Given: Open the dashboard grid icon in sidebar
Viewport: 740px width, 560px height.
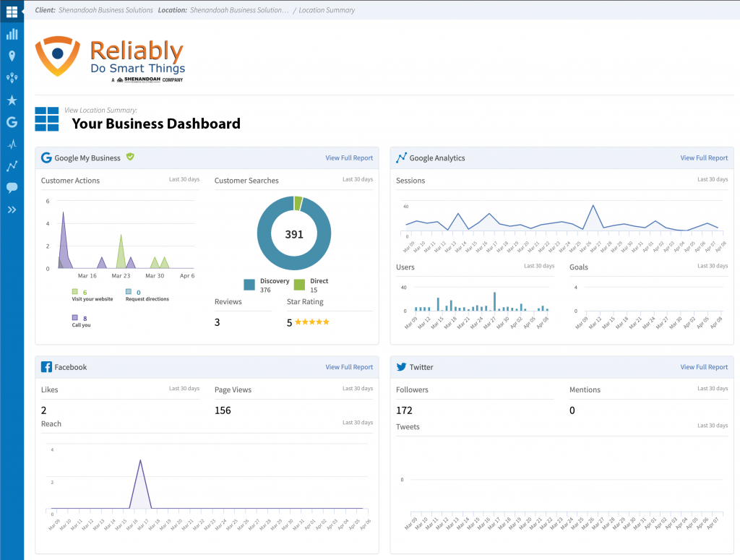Looking at the screenshot, I should pos(12,12).
